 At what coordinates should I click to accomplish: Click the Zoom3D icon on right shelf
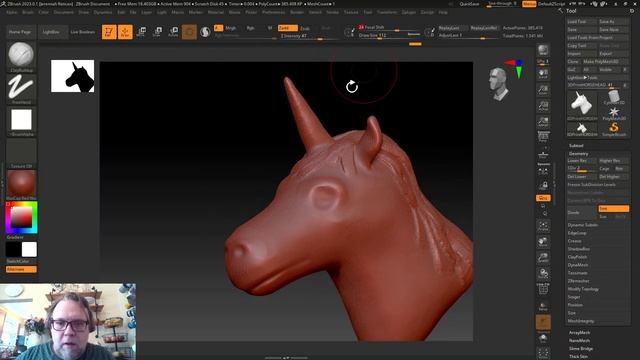(x=543, y=258)
